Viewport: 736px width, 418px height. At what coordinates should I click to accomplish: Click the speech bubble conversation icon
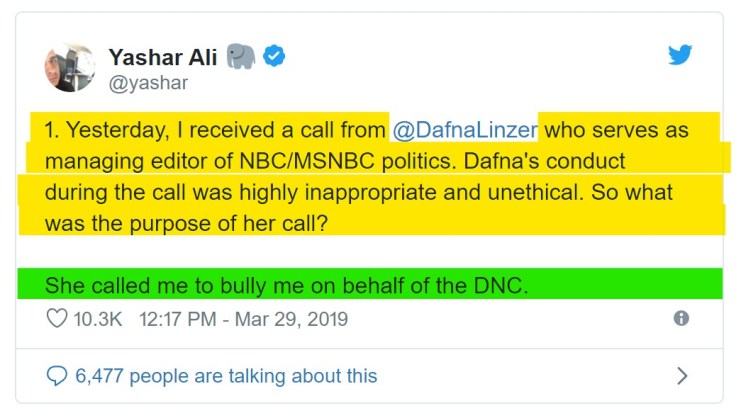tap(57, 376)
